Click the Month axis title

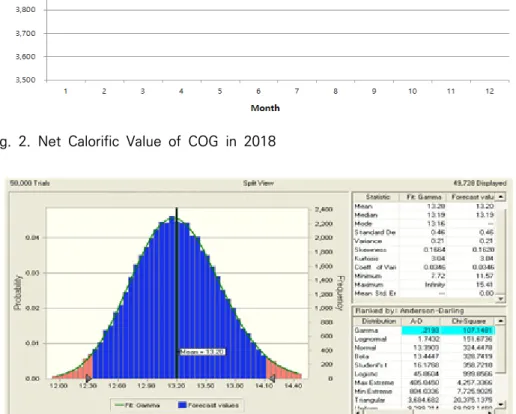pyautogui.click(x=265, y=108)
